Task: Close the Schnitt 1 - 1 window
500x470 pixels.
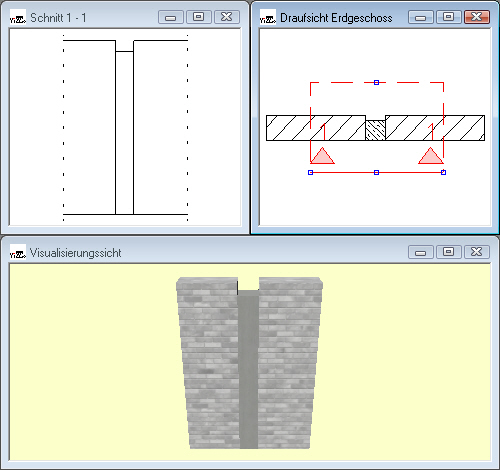Action: 227,17
